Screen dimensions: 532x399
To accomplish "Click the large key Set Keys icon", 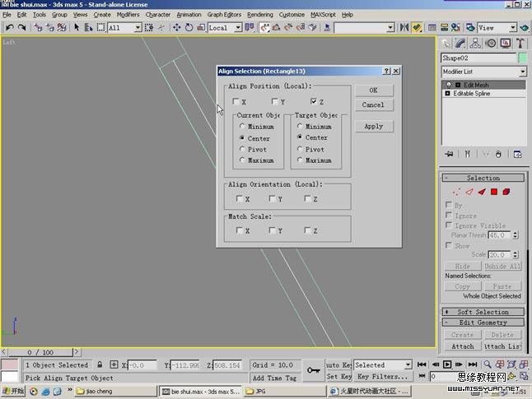I will [314, 370].
